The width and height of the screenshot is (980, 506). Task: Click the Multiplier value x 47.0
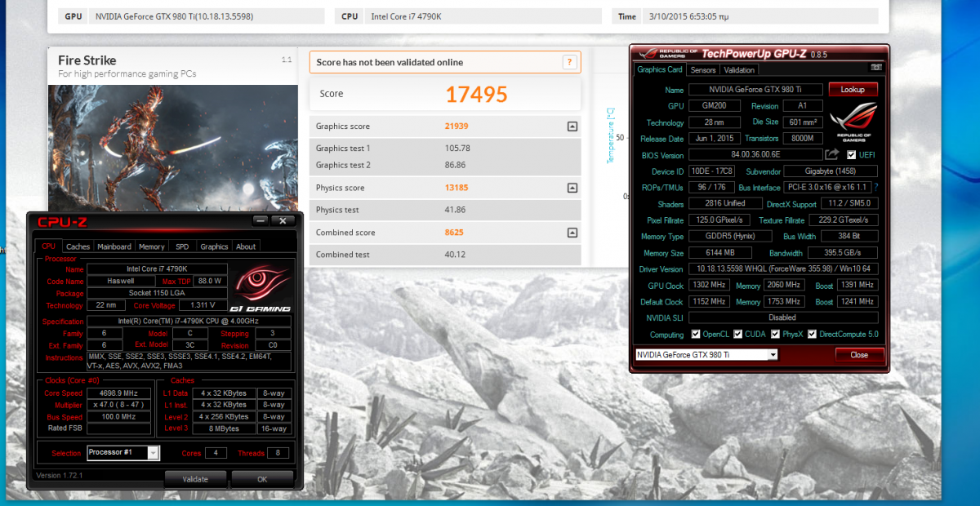(x=119, y=405)
